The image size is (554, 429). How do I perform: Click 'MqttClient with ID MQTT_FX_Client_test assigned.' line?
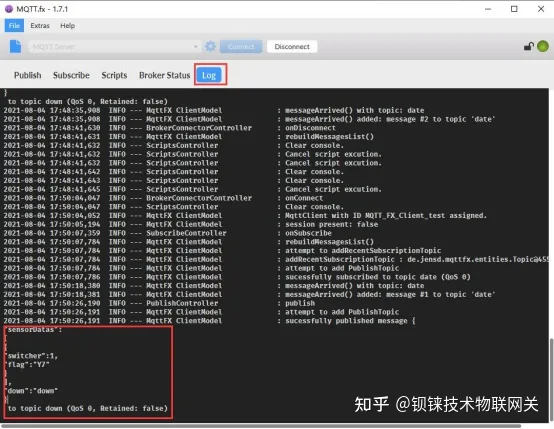[386, 215]
